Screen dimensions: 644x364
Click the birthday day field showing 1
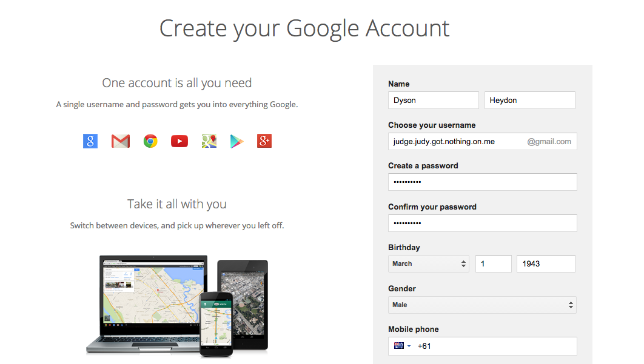point(494,264)
